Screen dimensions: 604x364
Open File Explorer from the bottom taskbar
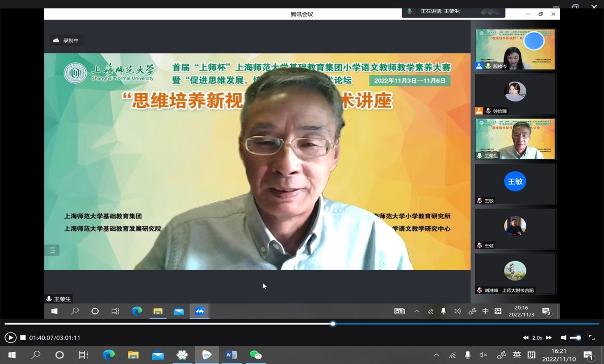click(x=133, y=355)
